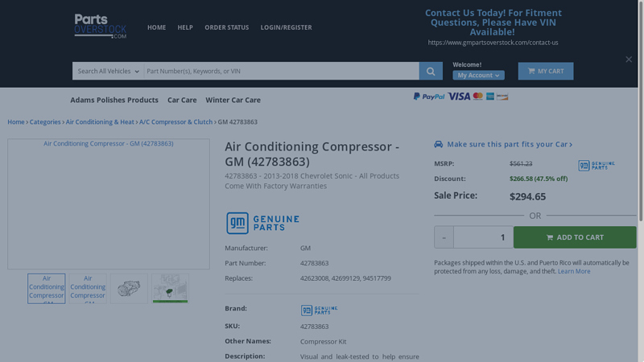644x362 pixels.
Task: Click the Sale Price $294.65 value
Action: point(527,196)
